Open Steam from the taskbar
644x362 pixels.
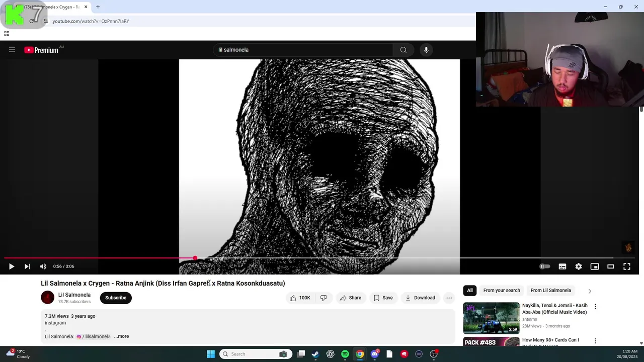[x=315, y=354]
